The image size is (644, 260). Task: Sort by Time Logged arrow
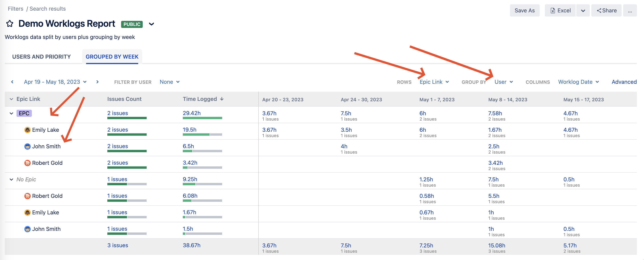click(222, 99)
